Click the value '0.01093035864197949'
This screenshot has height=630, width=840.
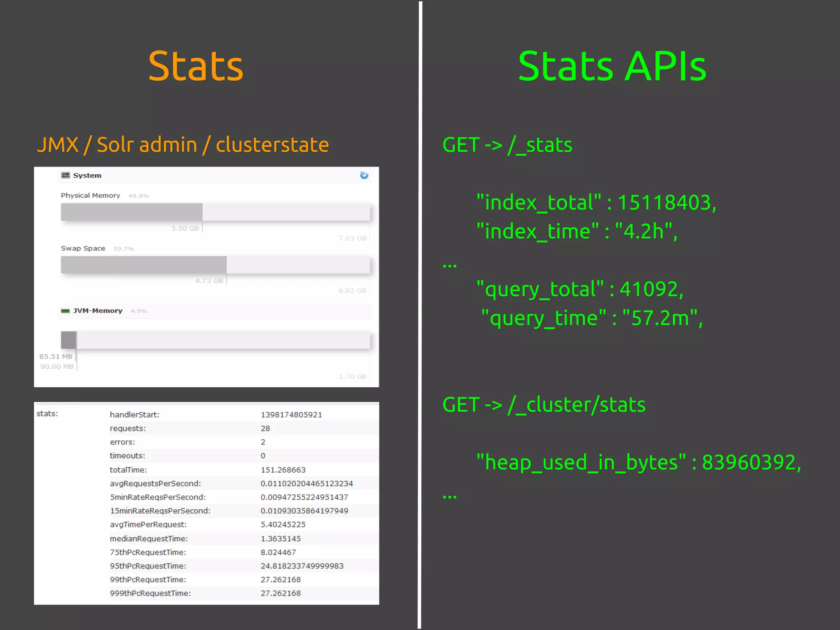pos(304,511)
